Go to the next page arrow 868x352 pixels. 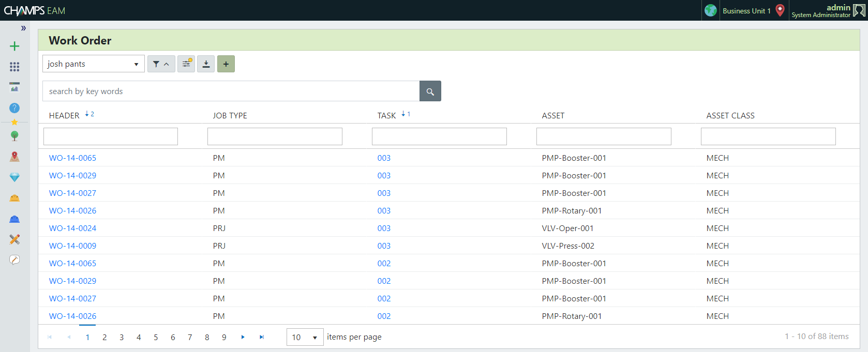pos(243,337)
